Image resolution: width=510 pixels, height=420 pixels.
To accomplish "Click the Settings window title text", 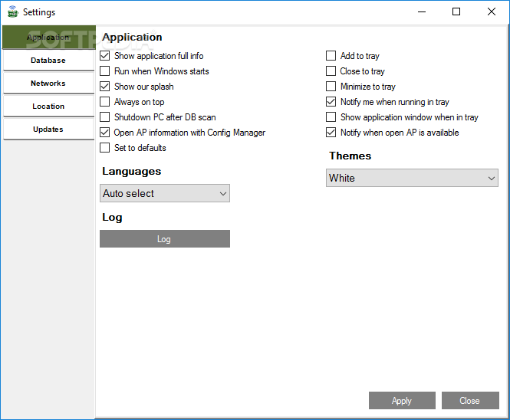I will [39, 12].
